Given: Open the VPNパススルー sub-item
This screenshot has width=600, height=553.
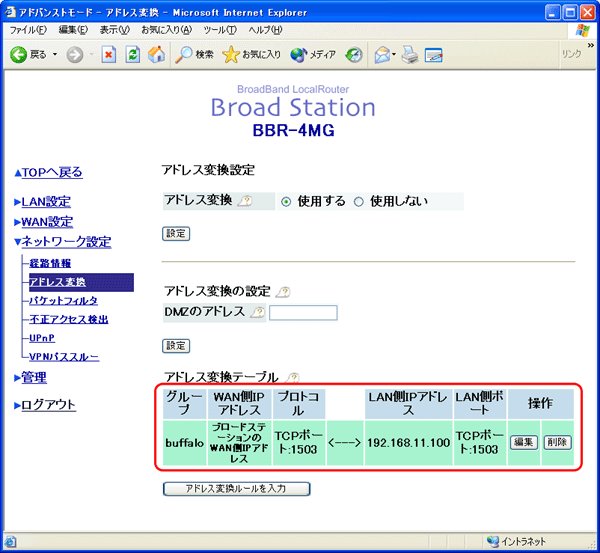Looking at the screenshot, I should (x=64, y=357).
